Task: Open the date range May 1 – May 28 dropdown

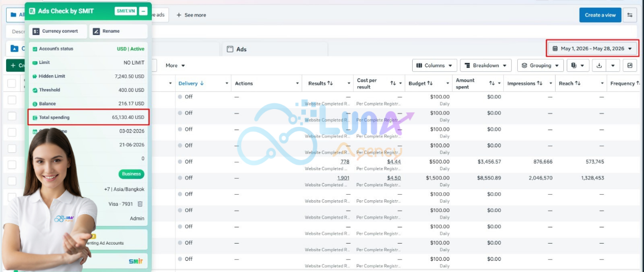Action: (x=593, y=48)
